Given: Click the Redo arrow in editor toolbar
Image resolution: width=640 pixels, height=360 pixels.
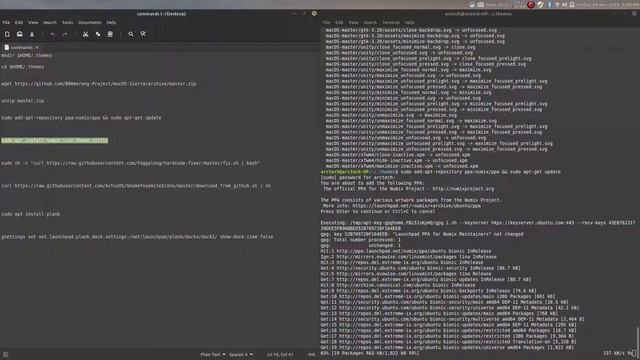Looking at the screenshot, I should pyautogui.click(x=65, y=34).
